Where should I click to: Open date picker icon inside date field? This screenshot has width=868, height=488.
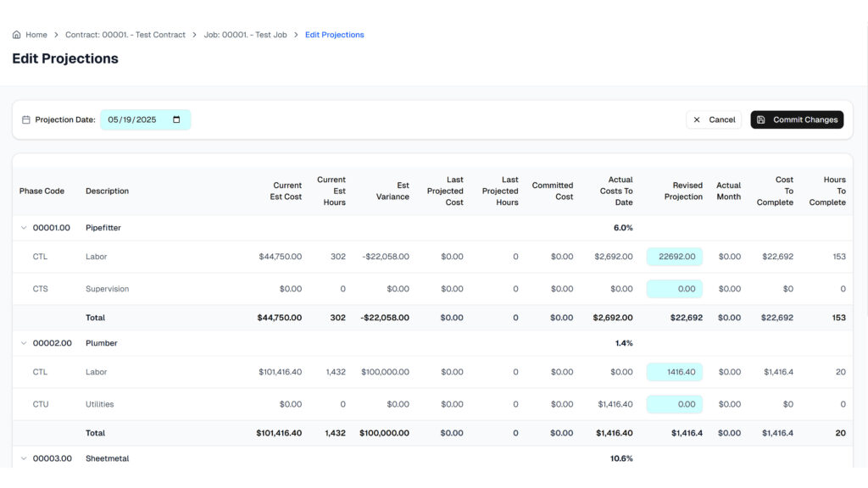tap(176, 119)
